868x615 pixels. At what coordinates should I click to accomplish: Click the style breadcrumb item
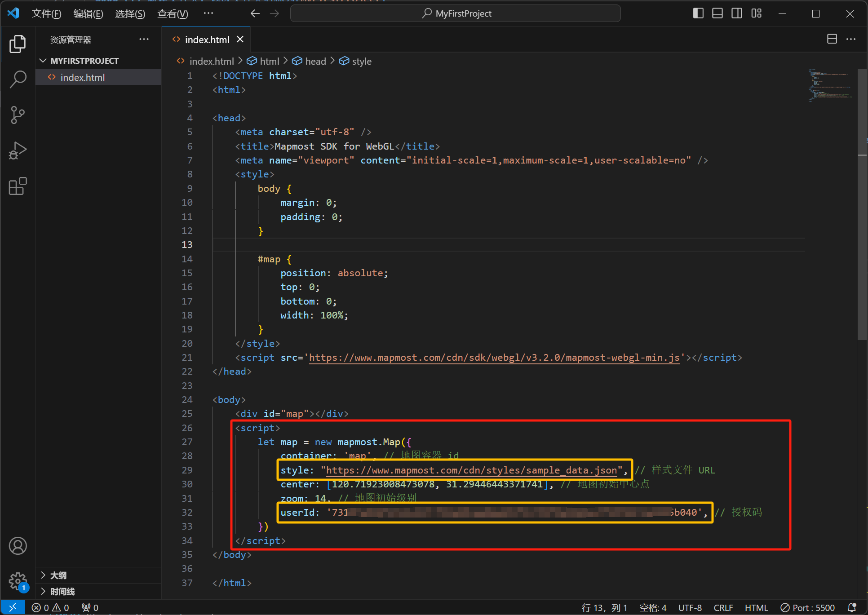355,61
